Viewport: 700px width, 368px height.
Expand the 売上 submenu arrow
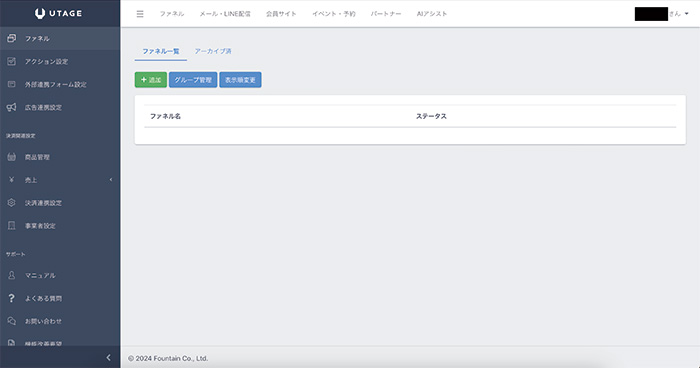click(111, 180)
